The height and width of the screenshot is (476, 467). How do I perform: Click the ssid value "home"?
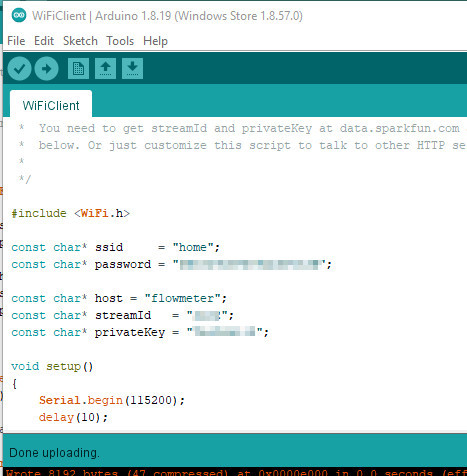click(193, 247)
